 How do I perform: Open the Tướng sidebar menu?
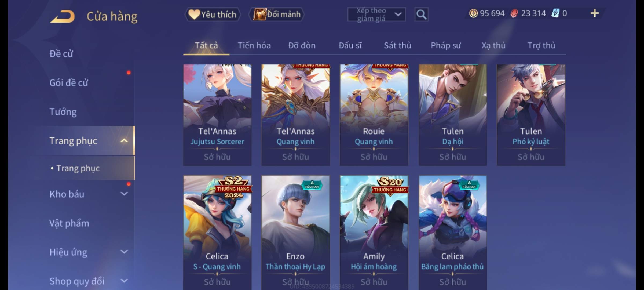pyautogui.click(x=63, y=112)
